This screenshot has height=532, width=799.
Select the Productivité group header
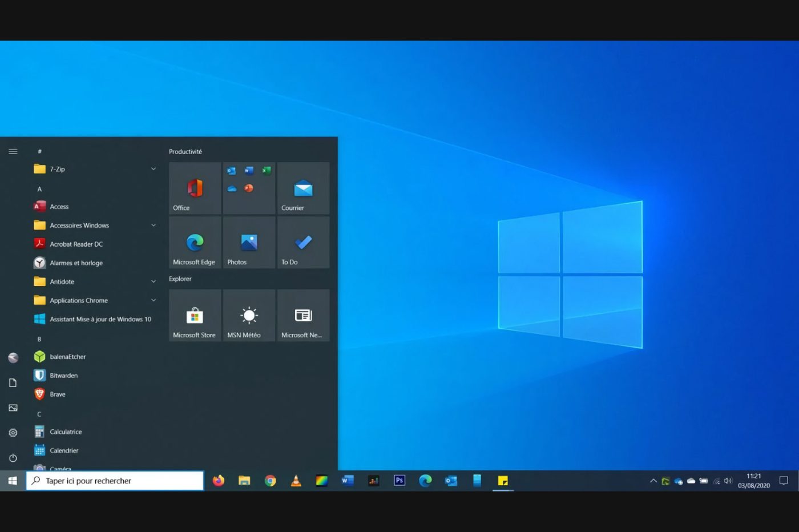[x=185, y=151]
